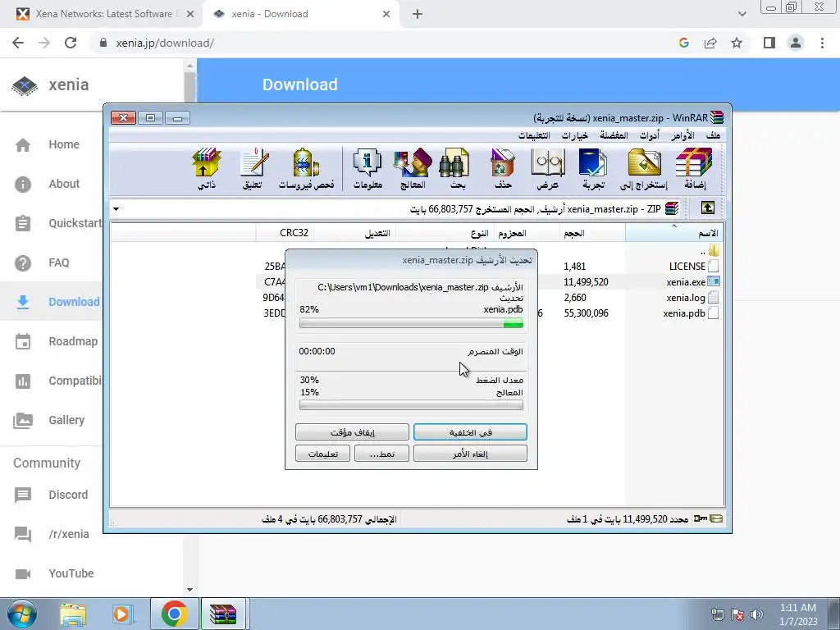Image resolution: width=840 pixels, height=630 pixels.
Task: Open the Discord link in xenia sidebar
Action: [68, 495]
